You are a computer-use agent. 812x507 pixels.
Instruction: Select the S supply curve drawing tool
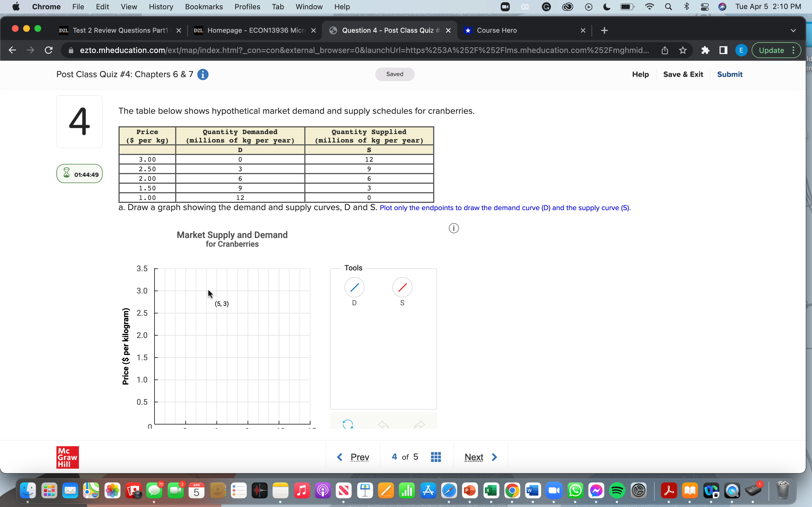[x=402, y=287]
